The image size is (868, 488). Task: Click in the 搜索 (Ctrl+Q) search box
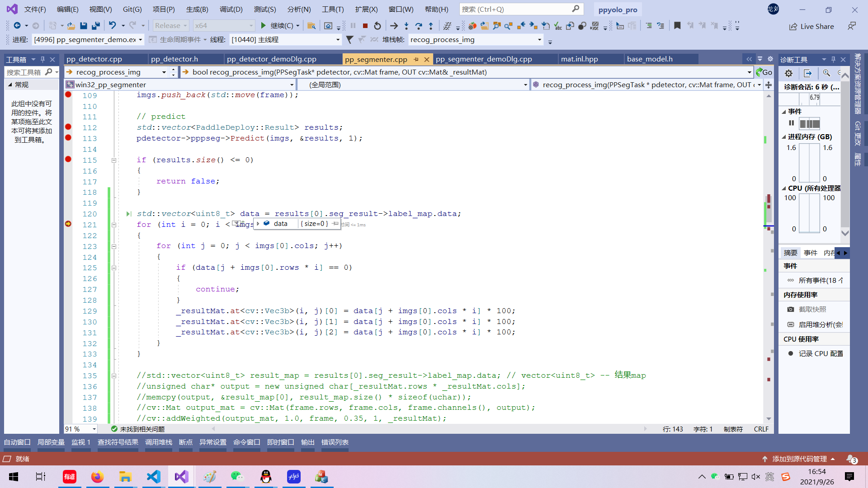[x=515, y=9]
